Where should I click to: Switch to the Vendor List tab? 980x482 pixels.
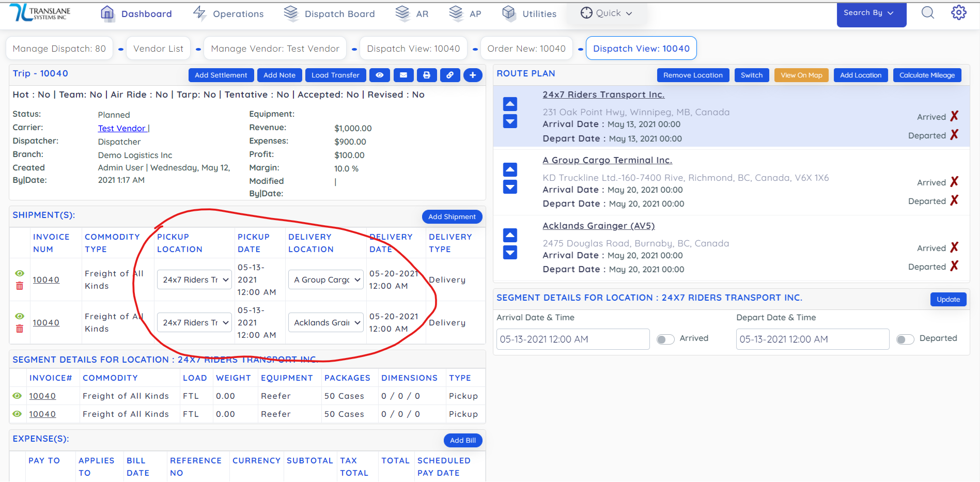pos(158,49)
